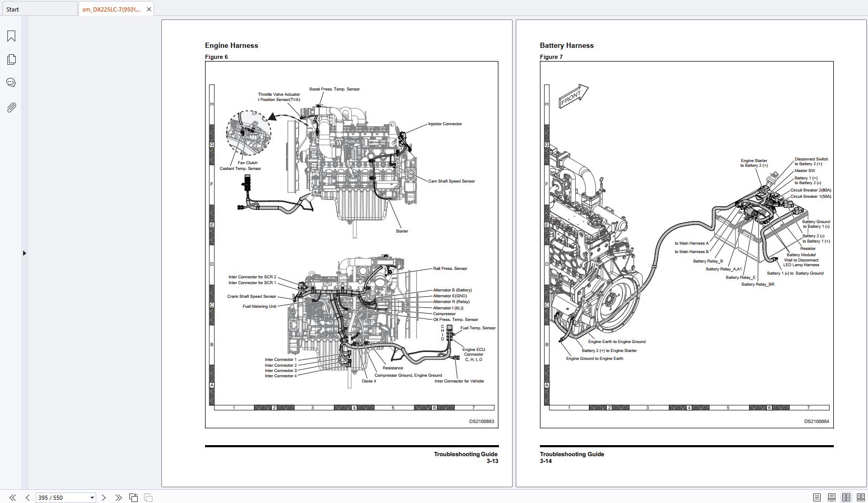Click the Inter Connector for Vehicle label

click(459, 381)
